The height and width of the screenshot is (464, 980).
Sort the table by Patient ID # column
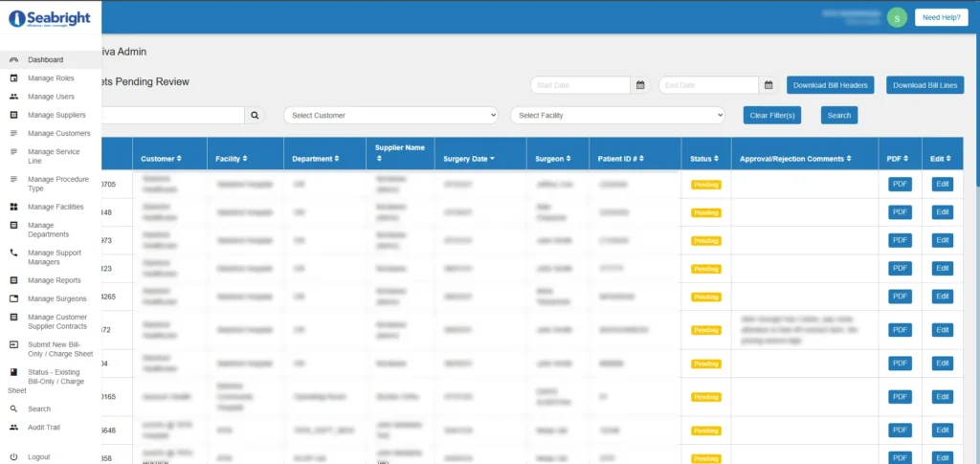(620, 159)
